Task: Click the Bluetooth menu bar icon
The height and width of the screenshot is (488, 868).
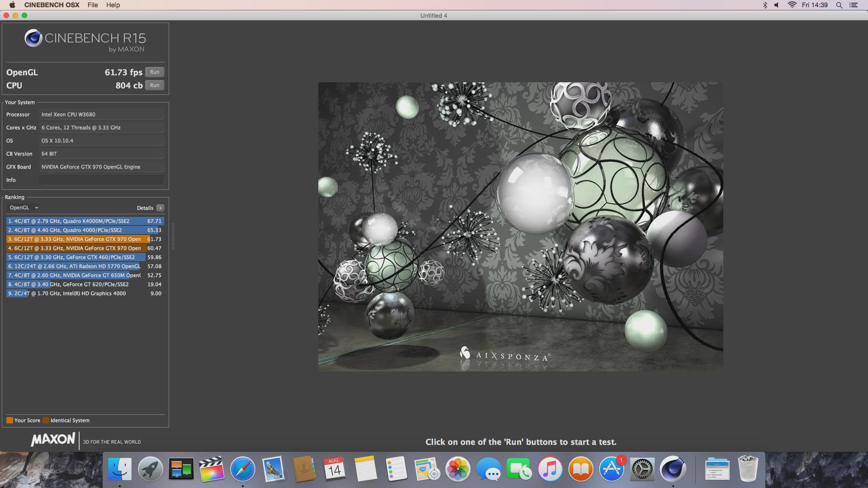Action: point(765,5)
